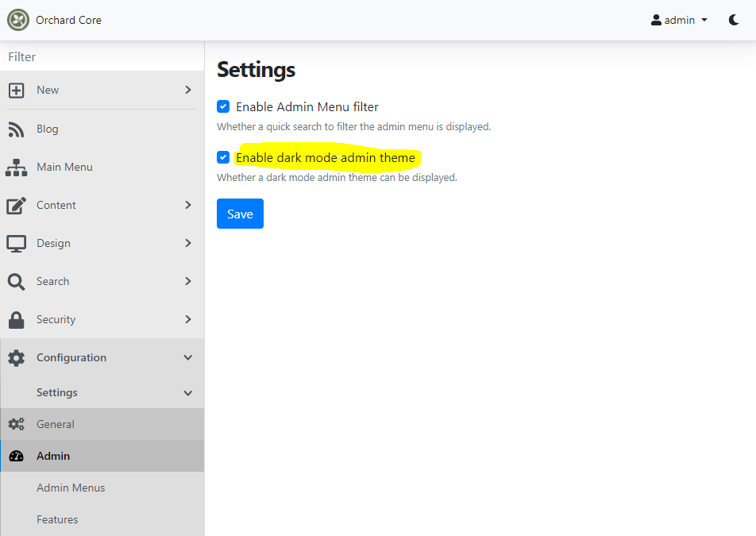The image size is (756, 536).
Task: Click the General cogs icon
Action: point(16,424)
